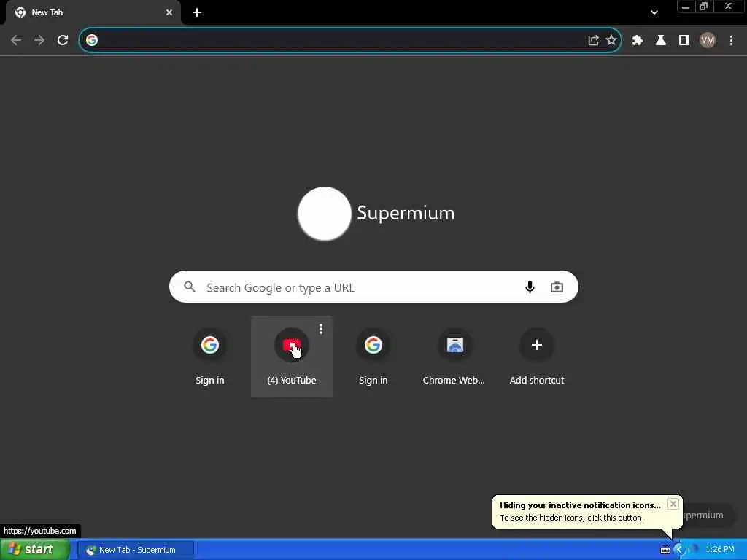Screen dimensions: 747x560
Task: Go back using the back arrow
Action: 16,40
